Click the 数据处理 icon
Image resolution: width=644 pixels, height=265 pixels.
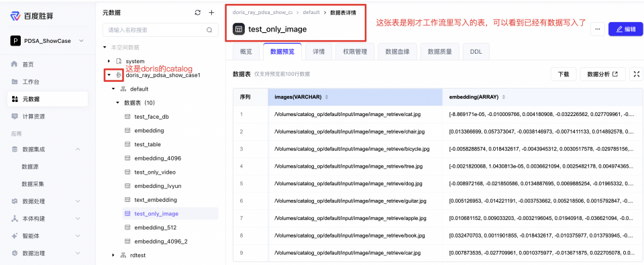click(x=15, y=201)
